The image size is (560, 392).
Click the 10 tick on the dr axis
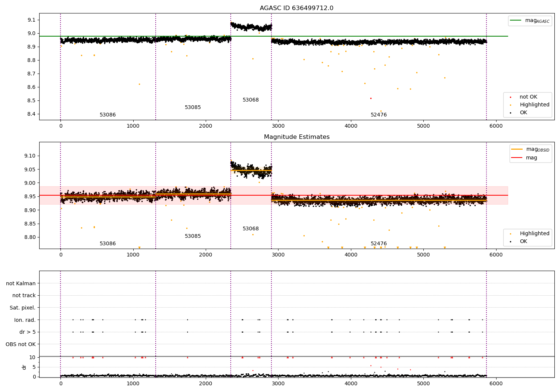32,358
